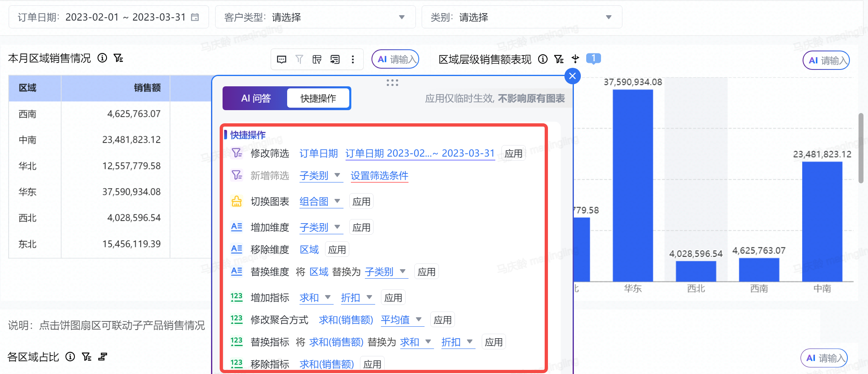
Task: Click the AI 请输入 box above the sales table
Action: [x=395, y=59]
